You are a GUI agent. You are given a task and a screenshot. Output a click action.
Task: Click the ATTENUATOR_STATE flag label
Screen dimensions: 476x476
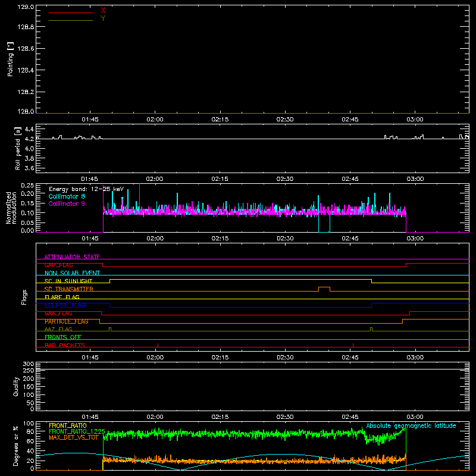coord(72,257)
